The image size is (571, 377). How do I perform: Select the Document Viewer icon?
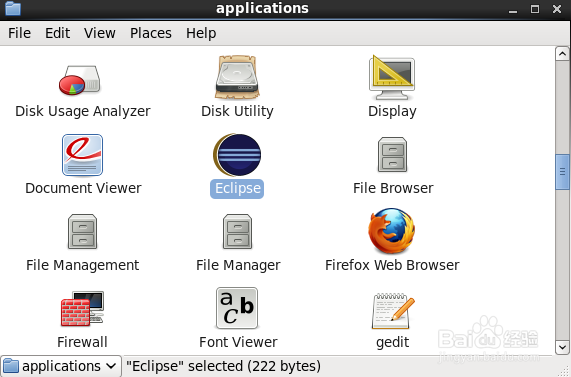pos(83,155)
